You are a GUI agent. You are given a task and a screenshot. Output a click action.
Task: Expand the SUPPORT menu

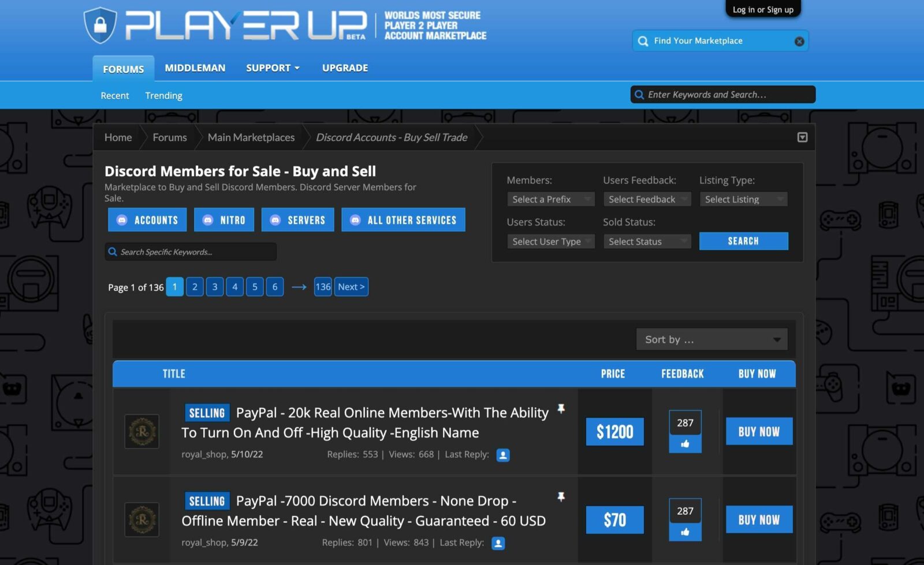(x=273, y=68)
